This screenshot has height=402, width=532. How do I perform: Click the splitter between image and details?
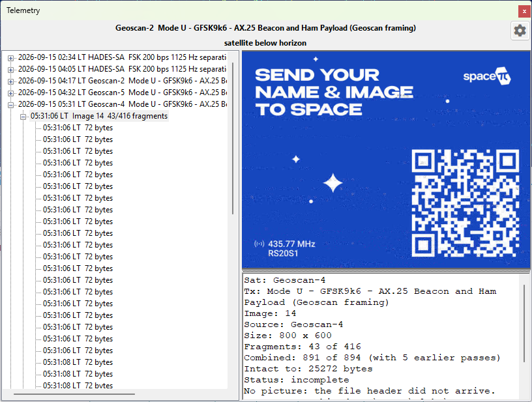pyautogui.click(x=386, y=271)
